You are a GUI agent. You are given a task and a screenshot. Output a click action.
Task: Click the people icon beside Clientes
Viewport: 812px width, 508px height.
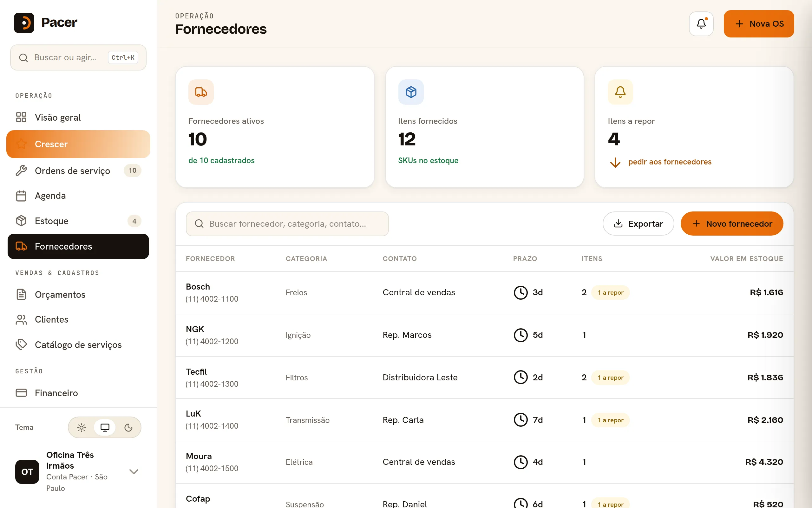tap(21, 319)
